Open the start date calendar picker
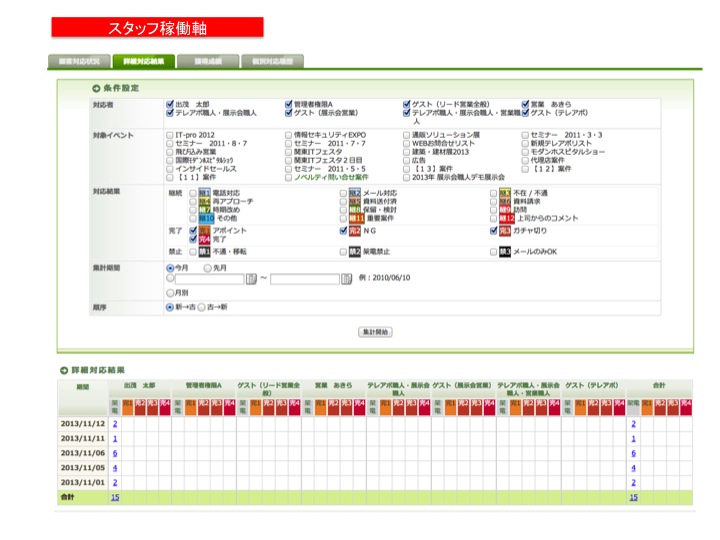This screenshot has height=540, width=720. [251, 280]
